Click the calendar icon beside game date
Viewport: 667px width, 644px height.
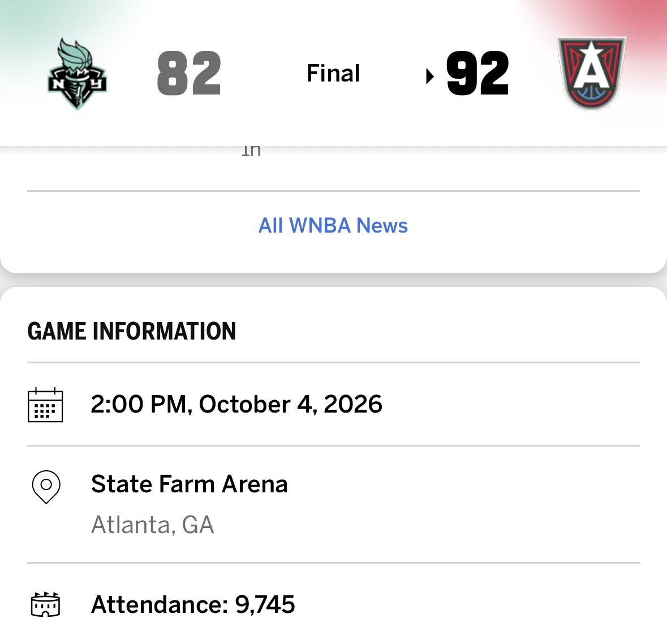(x=45, y=405)
